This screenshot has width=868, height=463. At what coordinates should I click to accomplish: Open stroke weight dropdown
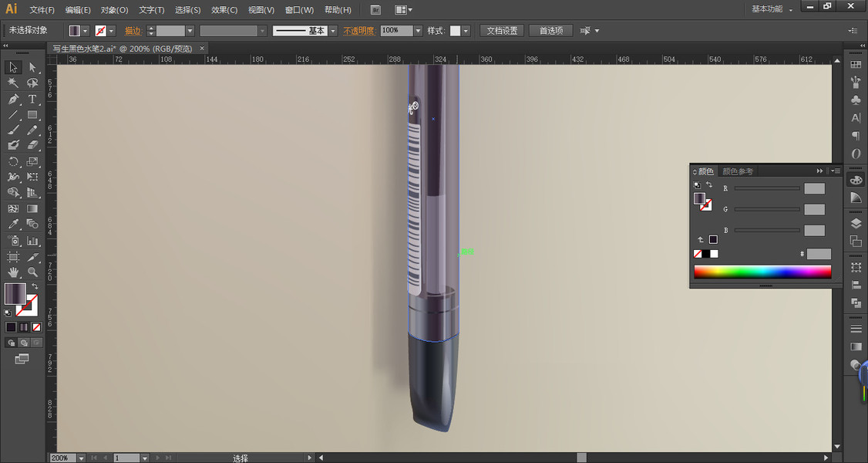(x=190, y=31)
